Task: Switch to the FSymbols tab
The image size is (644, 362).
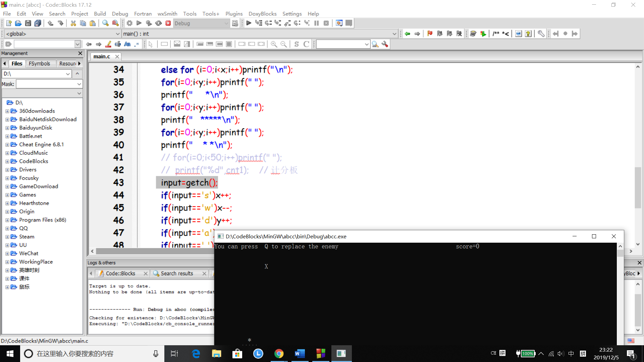Action: [x=39, y=63]
